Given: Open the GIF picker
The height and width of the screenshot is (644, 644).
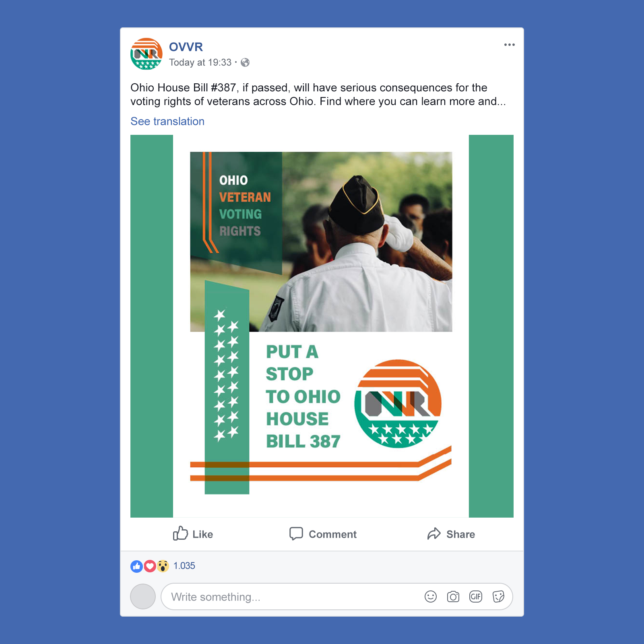Looking at the screenshot, I should pos(476,597).
